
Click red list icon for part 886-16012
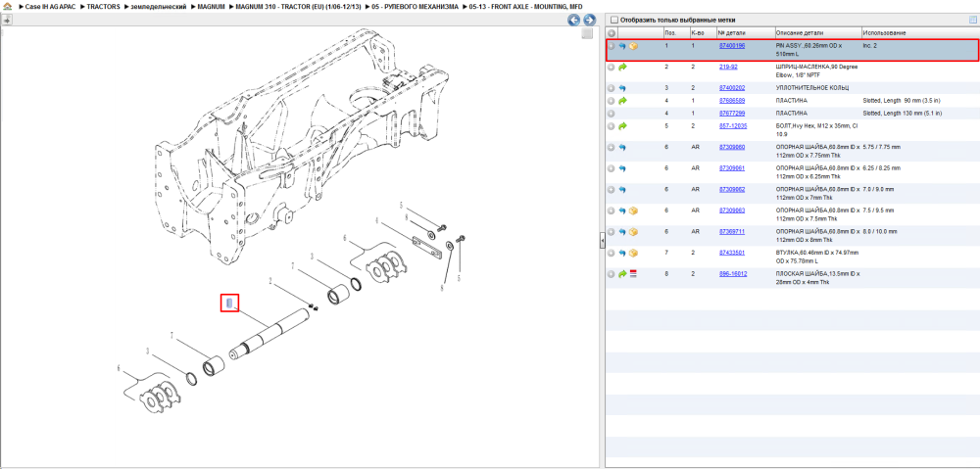point(633,274)
